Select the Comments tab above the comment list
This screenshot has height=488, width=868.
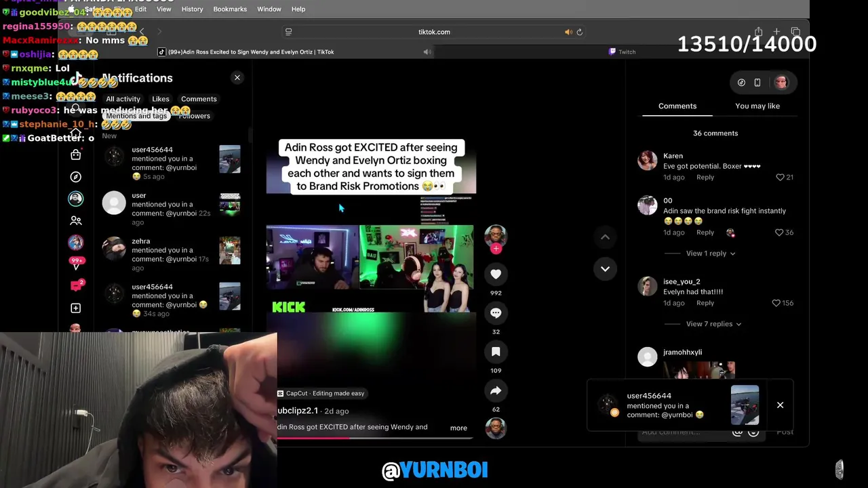(677, 106)
